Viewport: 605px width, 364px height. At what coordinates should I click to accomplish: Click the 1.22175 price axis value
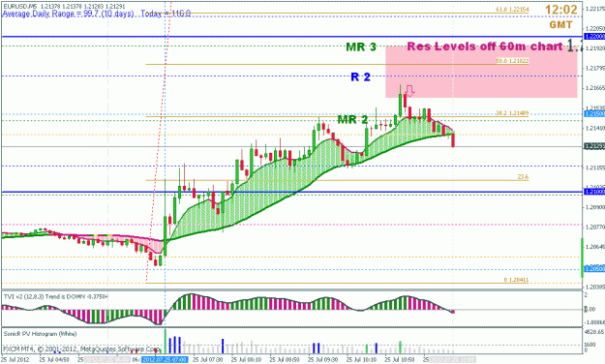click(x=595, y=9)
